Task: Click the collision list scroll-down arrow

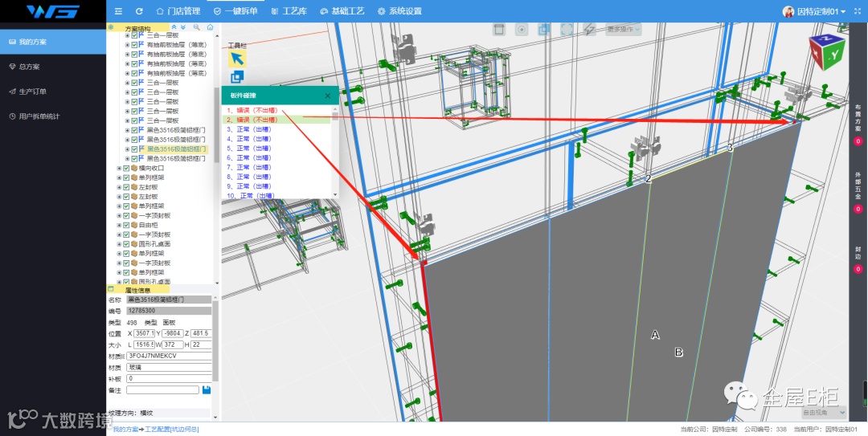Action: coord(335,195)
